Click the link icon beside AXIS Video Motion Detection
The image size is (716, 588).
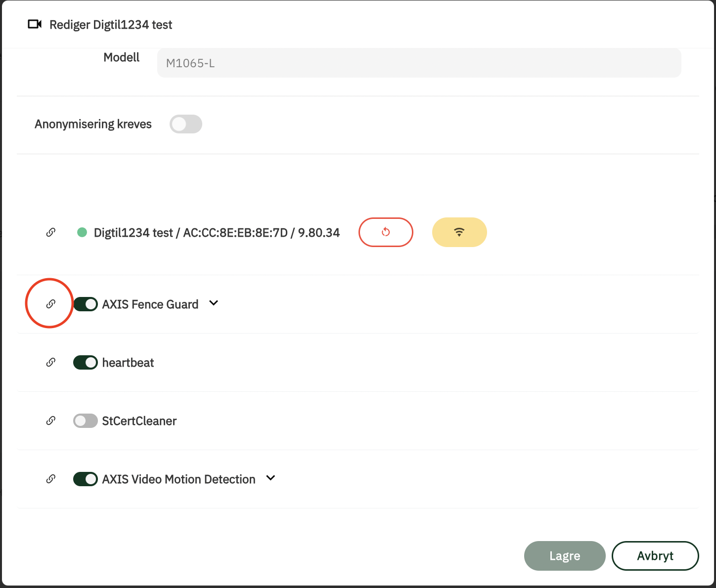50,479
